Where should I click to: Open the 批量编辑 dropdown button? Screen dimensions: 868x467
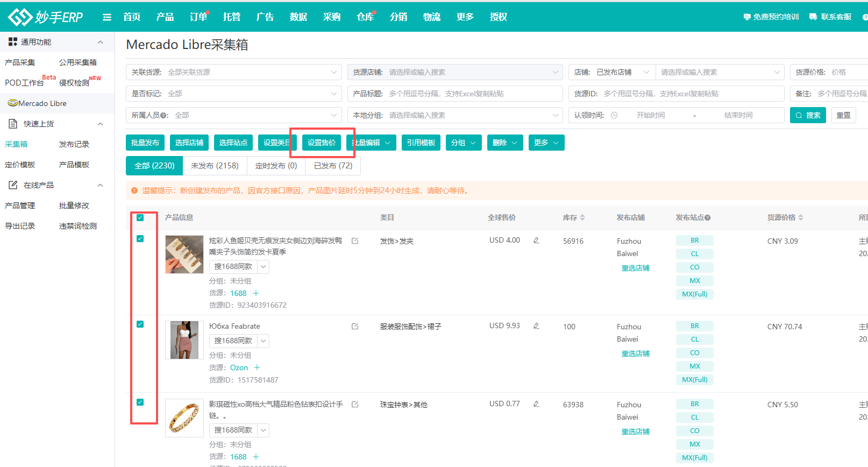(x=372, y=143)
